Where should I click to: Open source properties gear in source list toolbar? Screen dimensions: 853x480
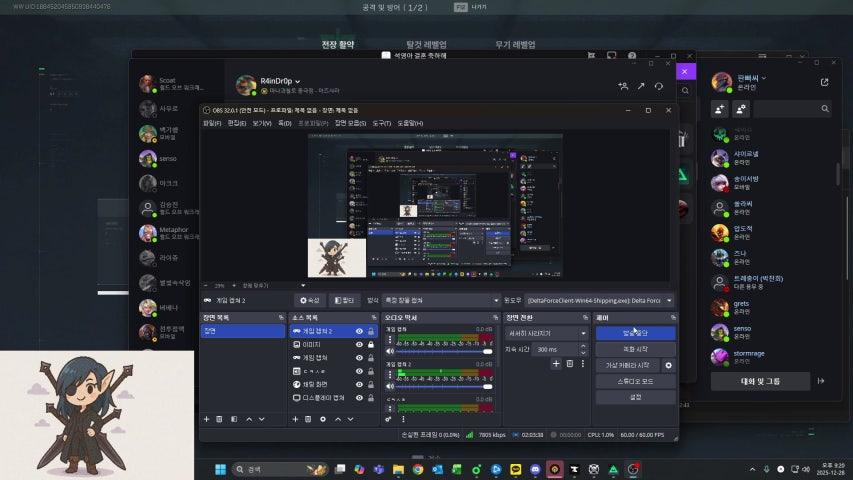323,419
